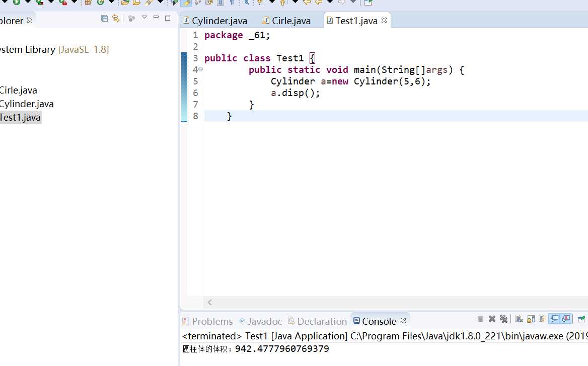This screenshot has width=588, height=366.
Task: Collapse main method fold at line 4
Action: [x=201, y=69]
